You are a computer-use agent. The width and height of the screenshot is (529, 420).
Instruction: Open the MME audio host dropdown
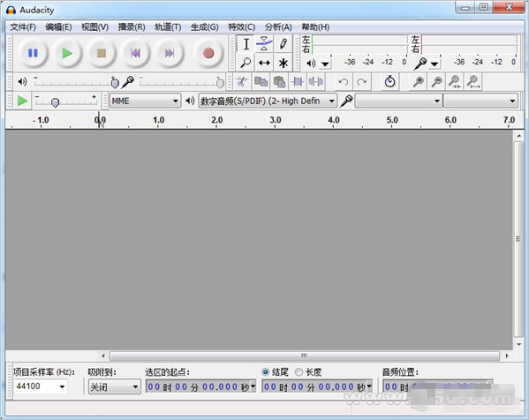[145, 101]
